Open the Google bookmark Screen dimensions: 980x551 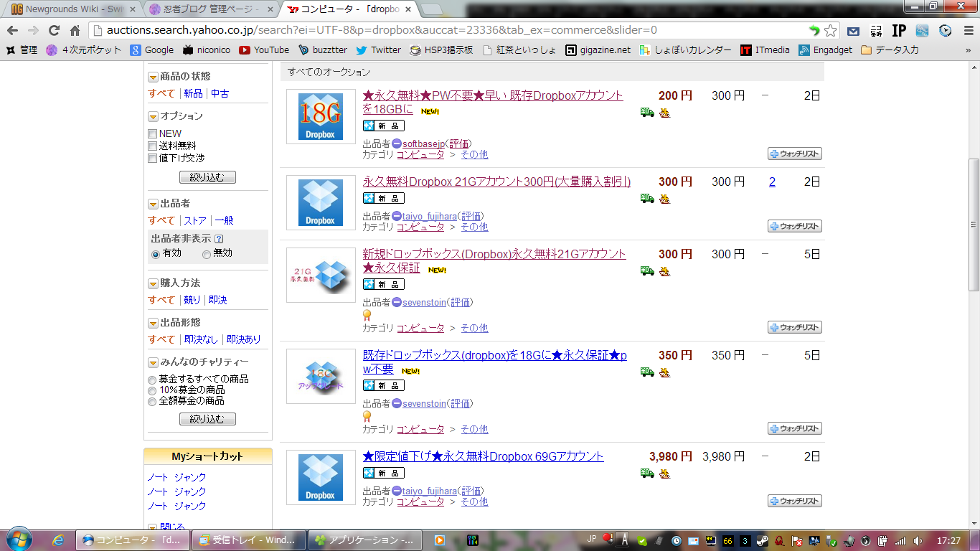tap(152, 50)
